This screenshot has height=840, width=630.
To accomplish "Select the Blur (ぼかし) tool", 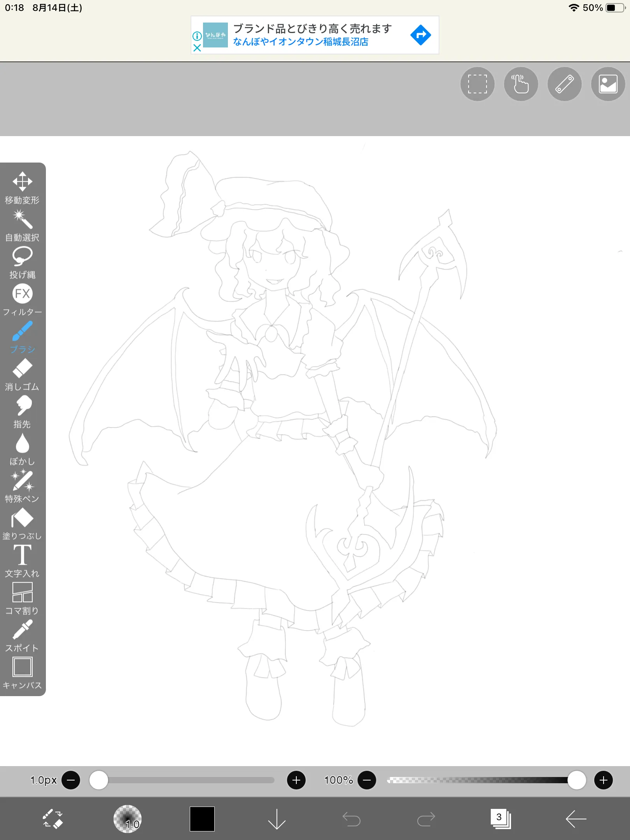I will pyautogui.click(x=22, y=450).
